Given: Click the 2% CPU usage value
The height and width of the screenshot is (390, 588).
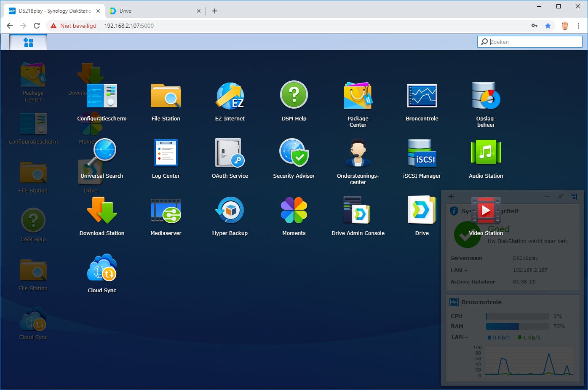Looking at the screenshot, I should click(x=558, y=316).
